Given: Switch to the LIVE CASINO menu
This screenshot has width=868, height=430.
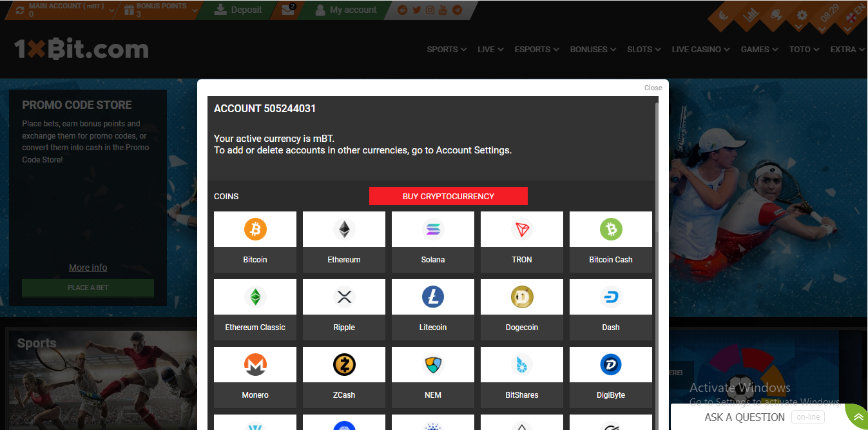Looking at the screenshot, I should [x=700, y=49].
